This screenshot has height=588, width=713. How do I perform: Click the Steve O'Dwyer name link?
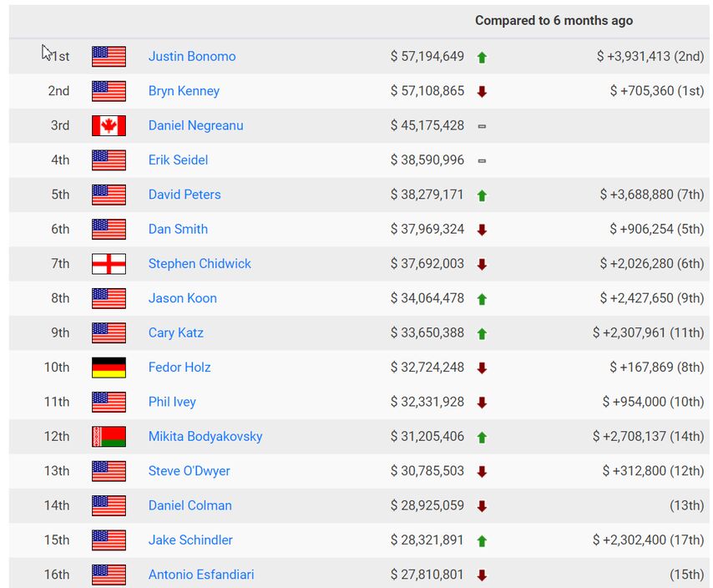point(190,471)
